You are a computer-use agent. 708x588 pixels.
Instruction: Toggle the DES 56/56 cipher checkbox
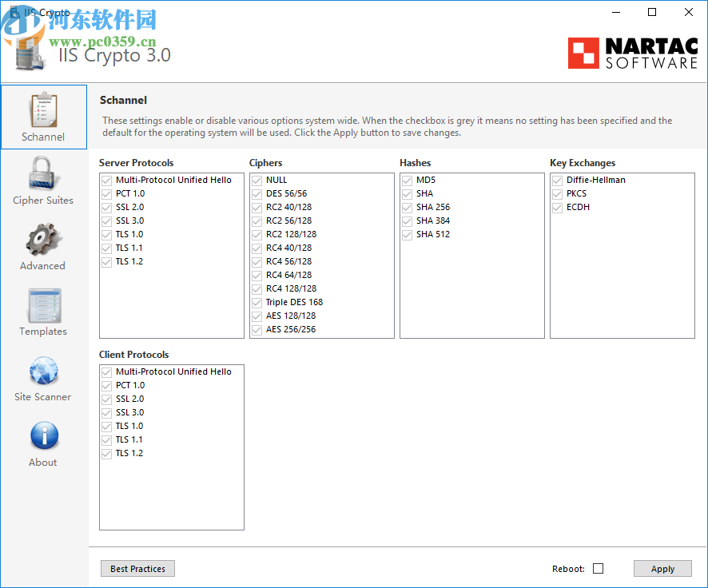257,194
